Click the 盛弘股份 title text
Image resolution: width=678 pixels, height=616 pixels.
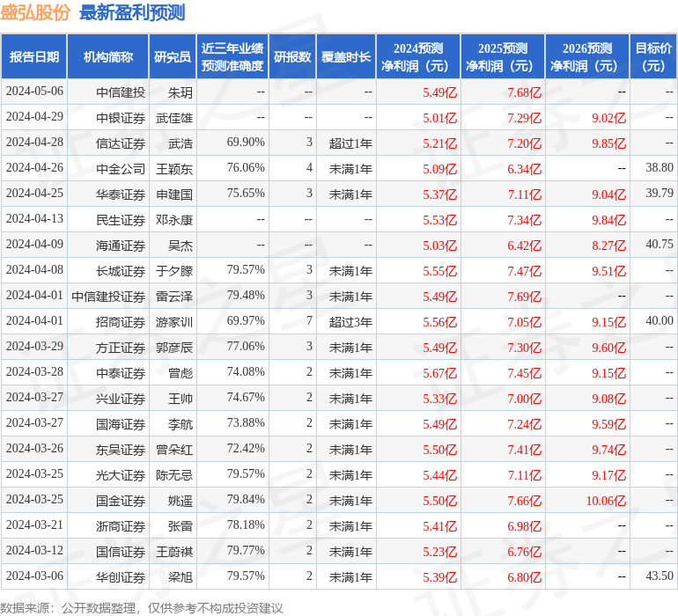[35, 12]
